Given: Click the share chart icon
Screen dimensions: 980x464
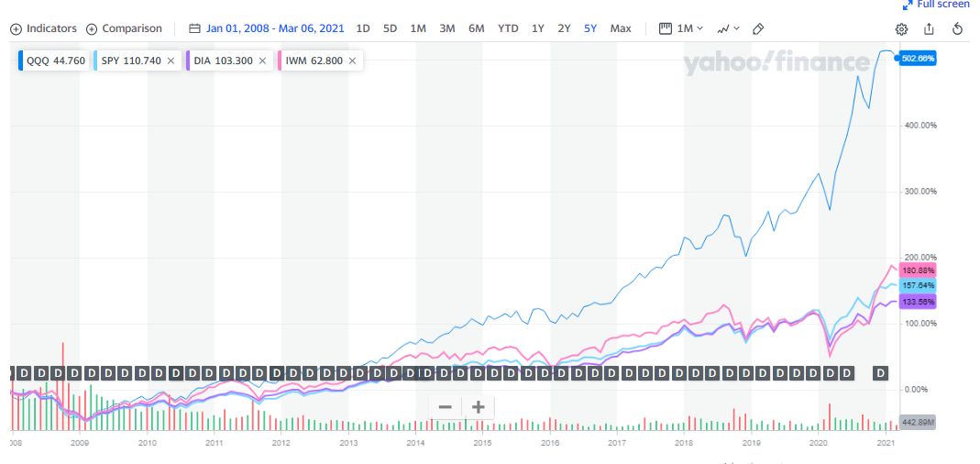Looking at the screenshot, I should pyautogui.click(x=929, y=28).
